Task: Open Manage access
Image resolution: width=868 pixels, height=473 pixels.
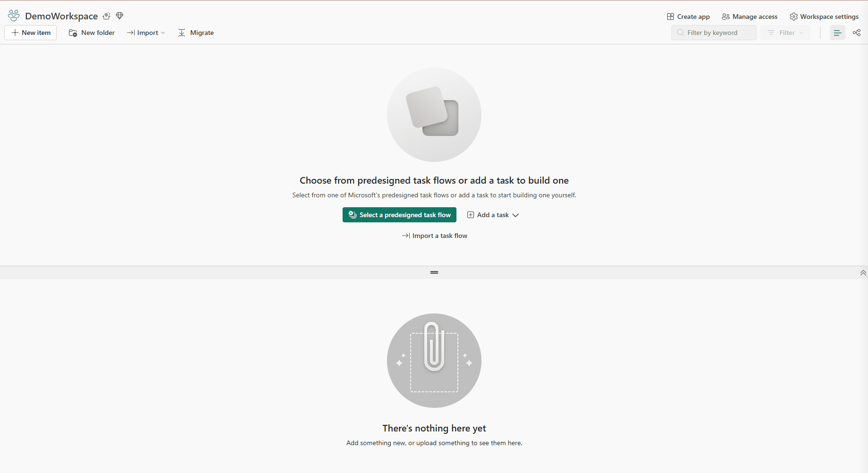Action: (x=749, y=17)
